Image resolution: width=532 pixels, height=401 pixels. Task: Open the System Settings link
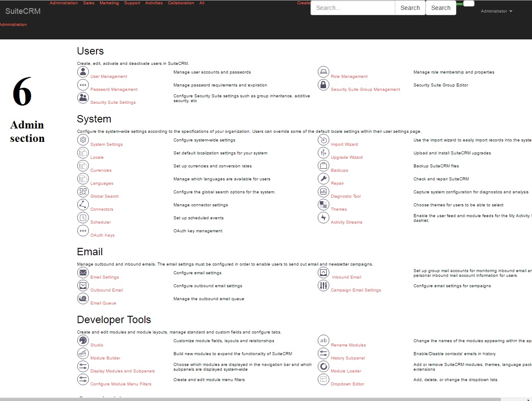pos(106,144)
